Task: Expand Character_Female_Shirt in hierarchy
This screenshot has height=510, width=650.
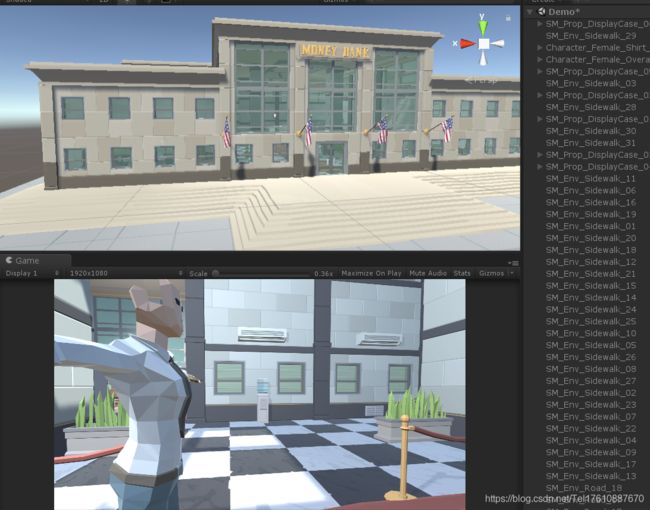Action: [x=540, y=48]
